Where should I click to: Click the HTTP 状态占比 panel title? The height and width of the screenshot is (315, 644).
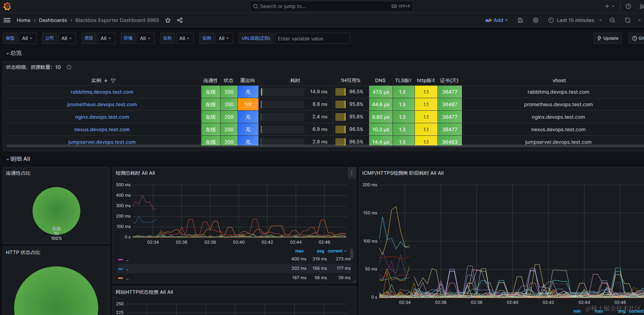point(23,252)
